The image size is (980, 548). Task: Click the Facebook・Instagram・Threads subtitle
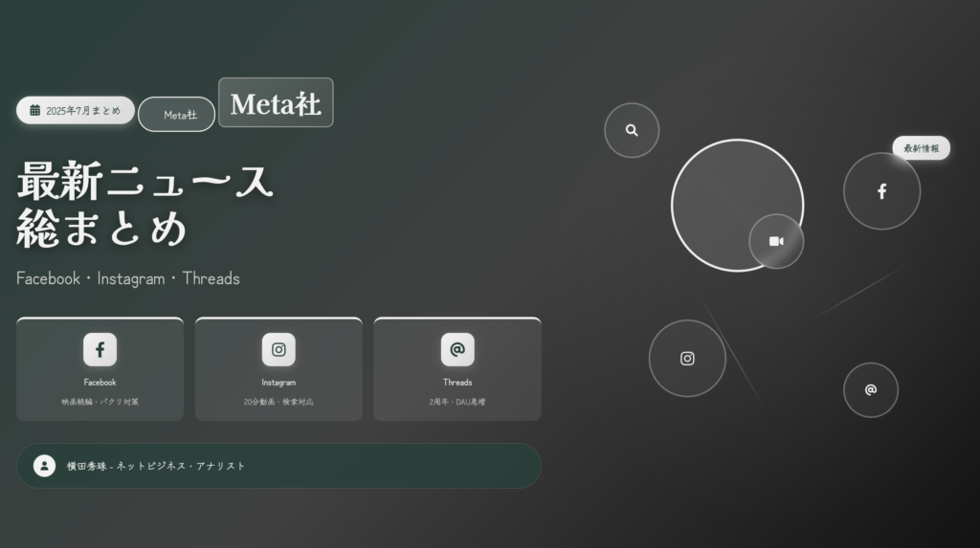pos(128,278)
